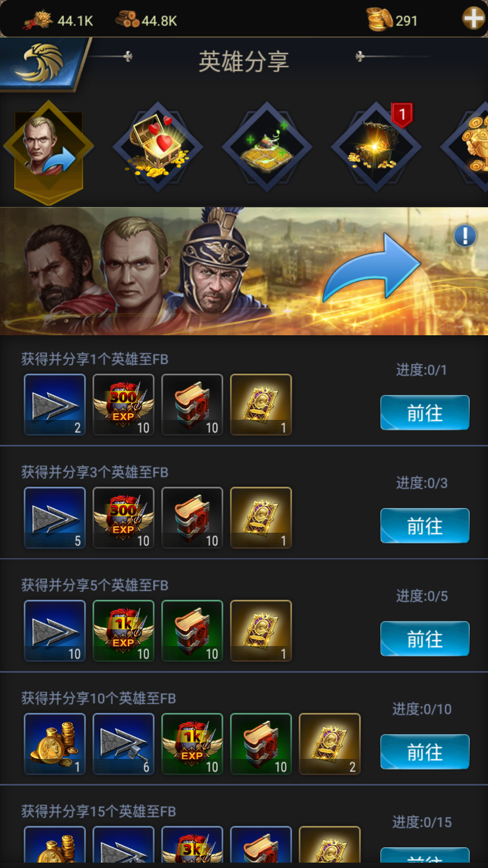Screen dimensions: 488x868
Task: Click 前往 for share 5 heroes task
Action: [x=425, y=639]
